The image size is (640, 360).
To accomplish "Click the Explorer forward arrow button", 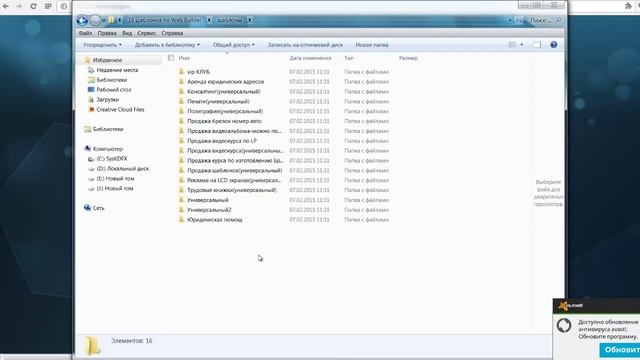I will tap(95, 20).
